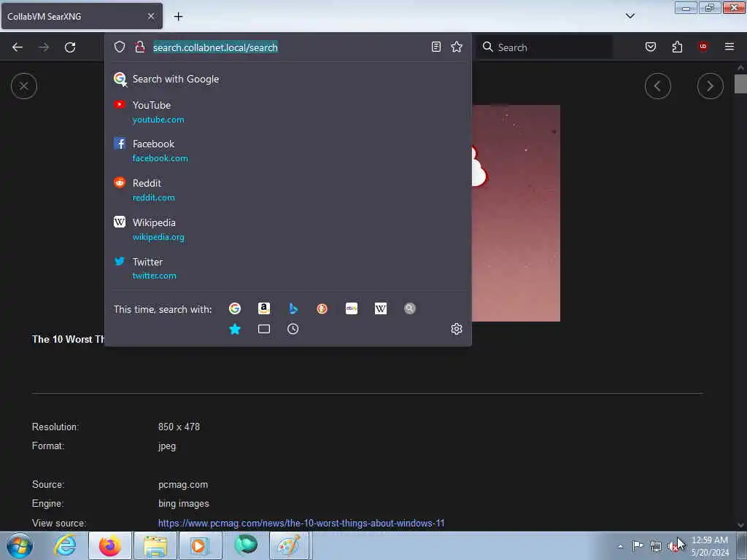This screenshot has width=747, height=560.
Task: Show next image with right chevron
Action: coord(711,86)
